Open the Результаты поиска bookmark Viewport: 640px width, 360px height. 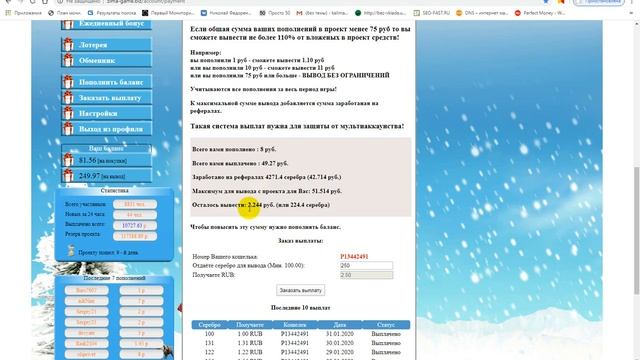pos(112,13)
